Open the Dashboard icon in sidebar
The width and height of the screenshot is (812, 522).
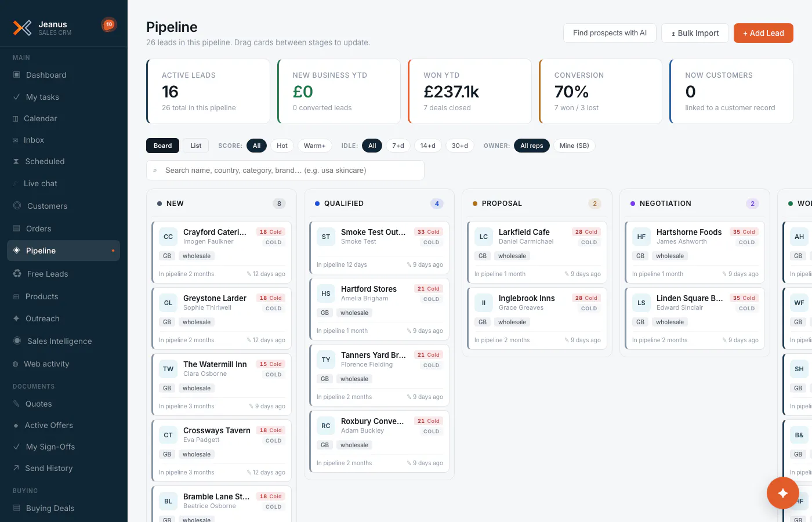tap(17, 75)
